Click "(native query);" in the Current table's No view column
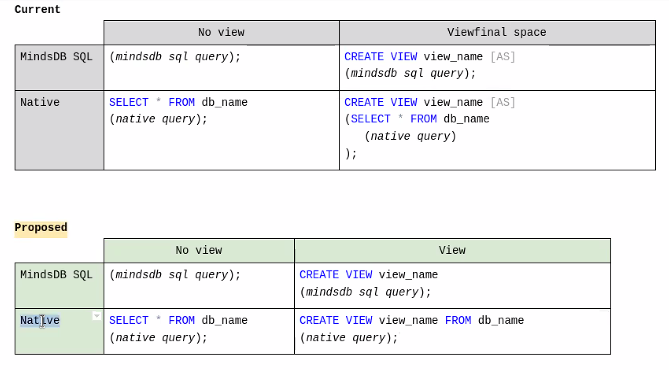The width and height of the screenshot is (669, 370). click(x=158, y=119)
